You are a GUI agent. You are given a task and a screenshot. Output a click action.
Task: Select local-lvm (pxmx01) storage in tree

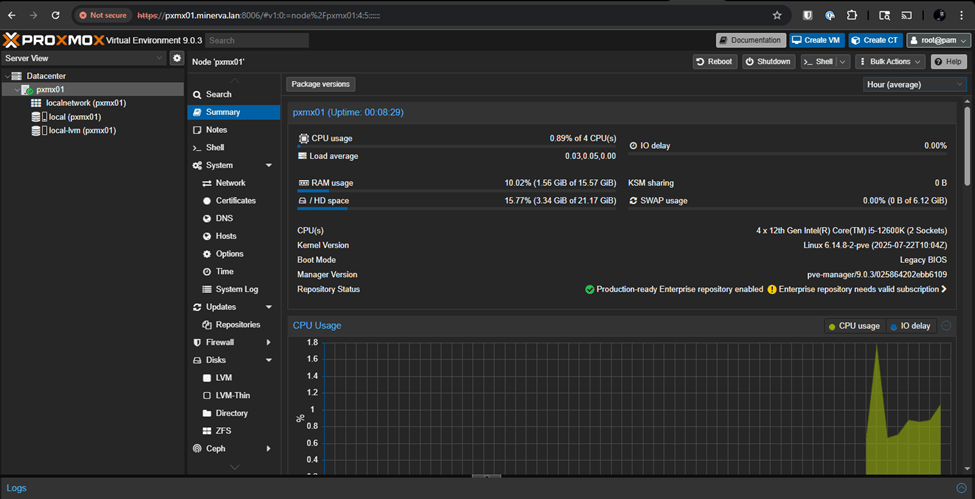pos(82,130)
